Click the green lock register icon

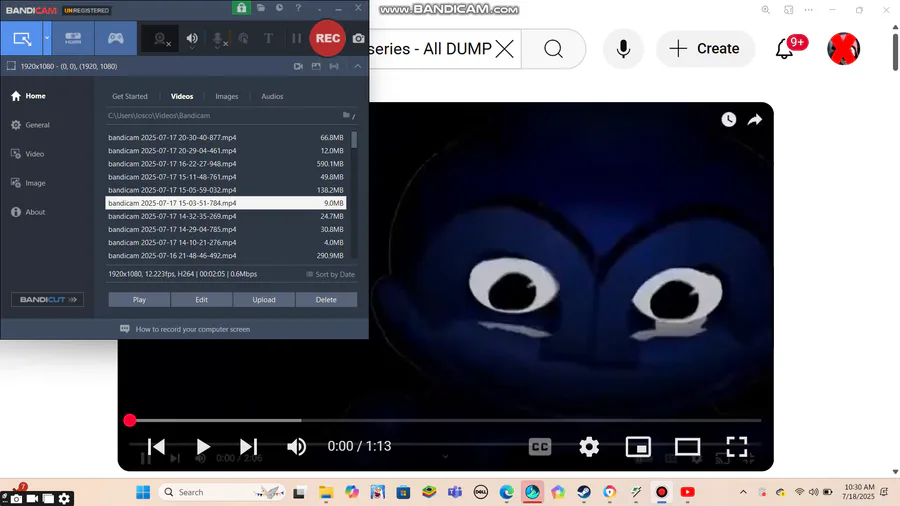(x=241, y=7)
